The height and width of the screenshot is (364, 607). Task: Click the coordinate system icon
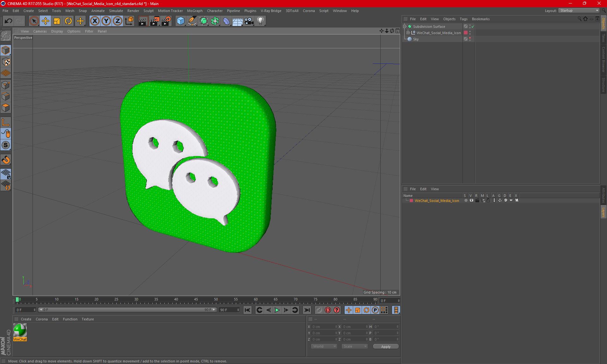[x=129, y=21]
